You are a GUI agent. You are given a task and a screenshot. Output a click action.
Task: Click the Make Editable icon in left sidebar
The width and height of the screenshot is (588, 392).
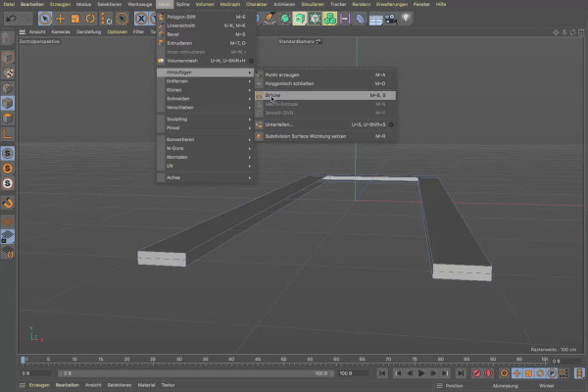tap(8, 38)
